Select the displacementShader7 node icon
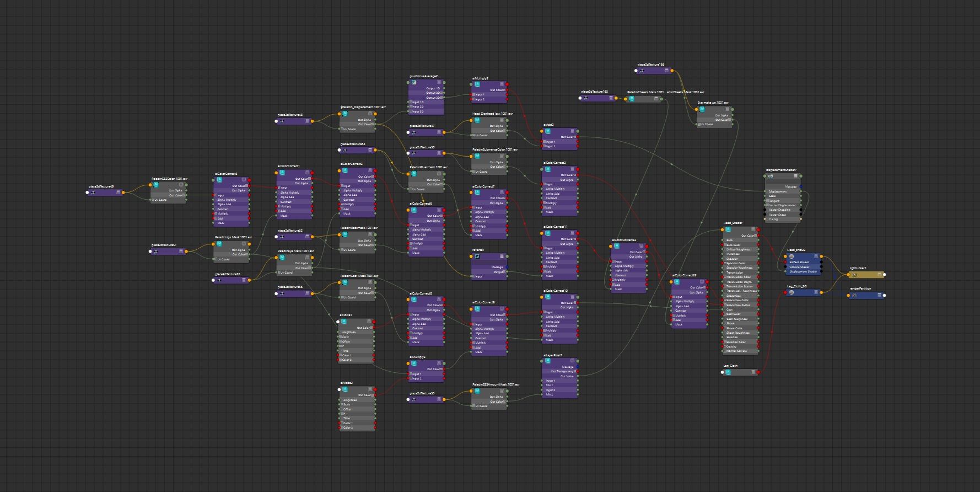The width and height of the screenshot is (980, 492). (x=771, y=176)
